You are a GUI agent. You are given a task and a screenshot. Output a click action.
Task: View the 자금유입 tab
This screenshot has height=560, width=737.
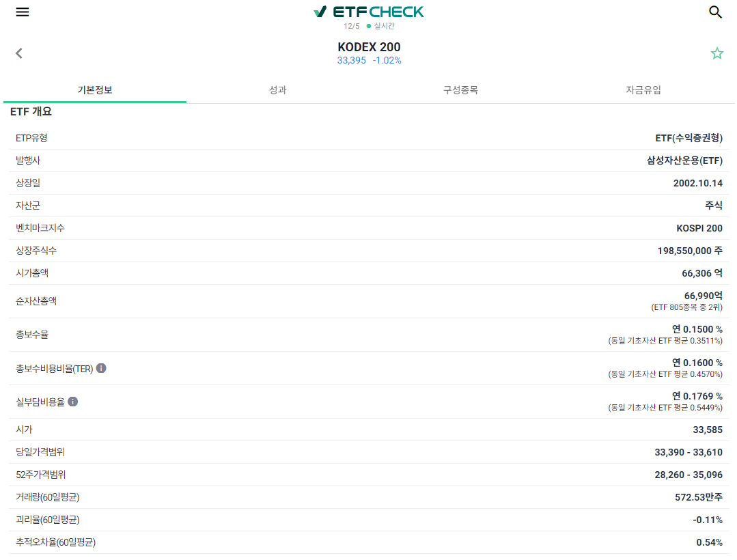643,89
